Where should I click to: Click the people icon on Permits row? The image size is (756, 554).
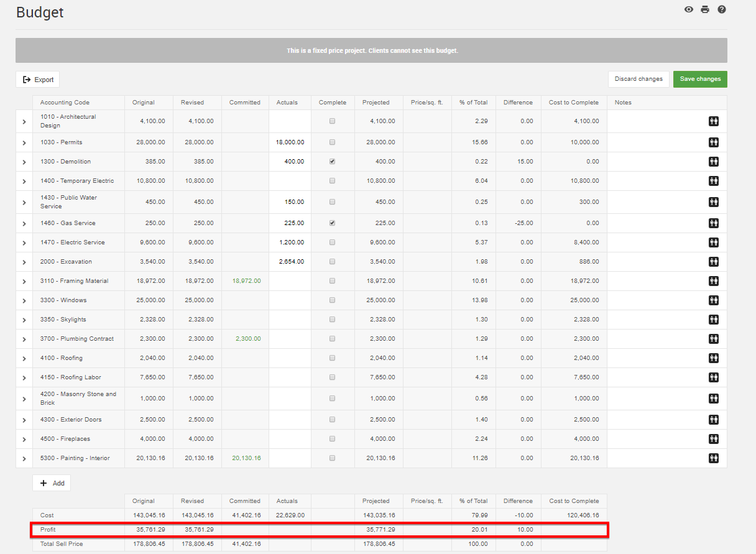(714, 142)
